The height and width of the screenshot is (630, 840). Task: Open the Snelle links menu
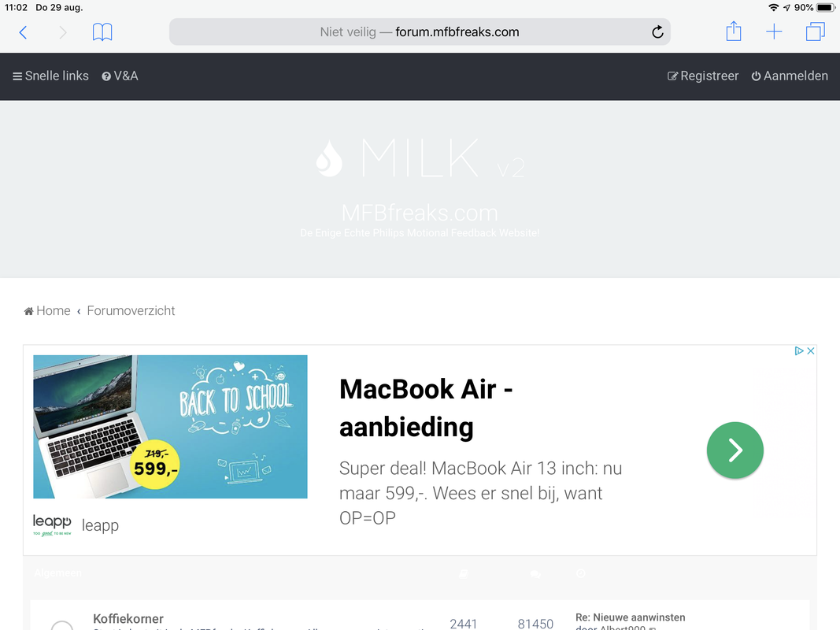click(51, 76)
